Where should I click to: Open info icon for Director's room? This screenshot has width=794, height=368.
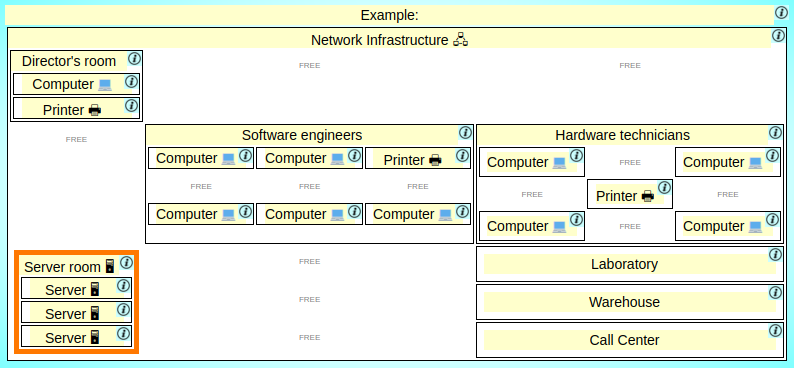point(134,59)
